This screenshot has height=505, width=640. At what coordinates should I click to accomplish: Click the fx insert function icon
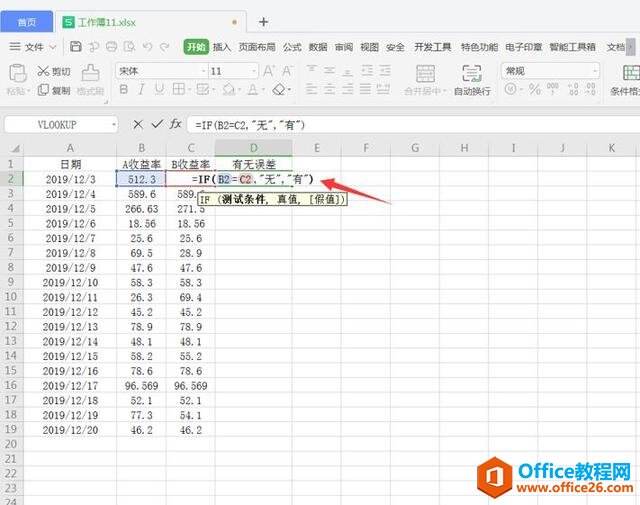click(x=175, y=125)
